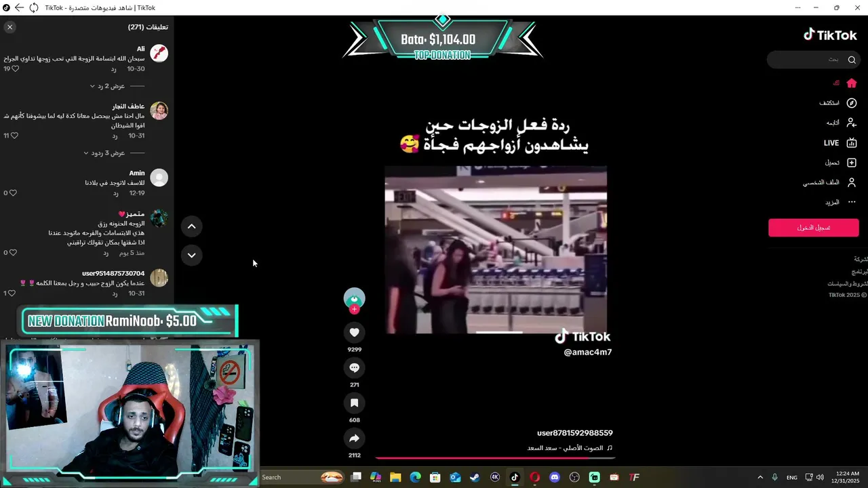
Task: Seek on the video progress bar
Action: pyautogui.click(x=495, y=458)
